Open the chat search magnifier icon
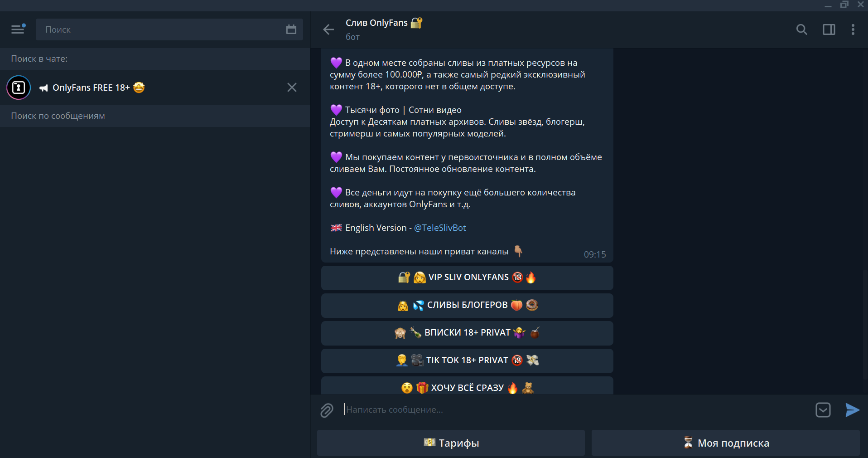 (802, 29)
